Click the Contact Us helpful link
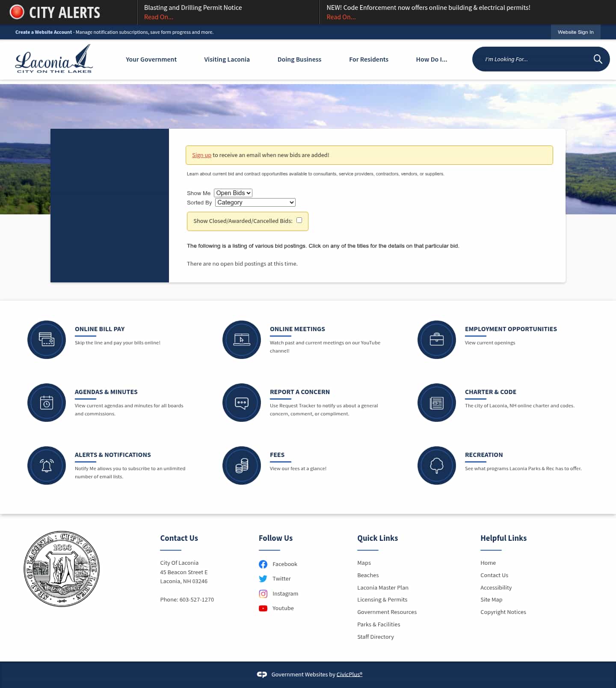This screenshot has width=616, height=688. coord(494,575)
